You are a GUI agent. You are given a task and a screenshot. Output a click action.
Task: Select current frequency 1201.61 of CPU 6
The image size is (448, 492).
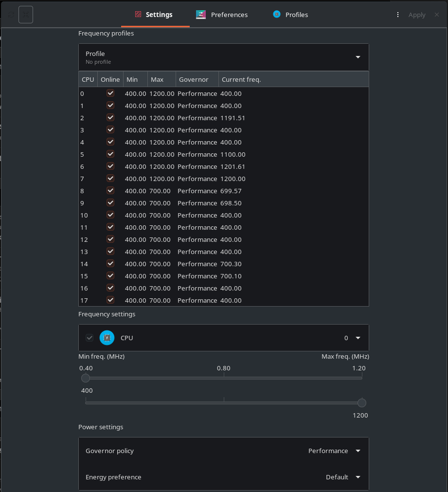(233, 166)
